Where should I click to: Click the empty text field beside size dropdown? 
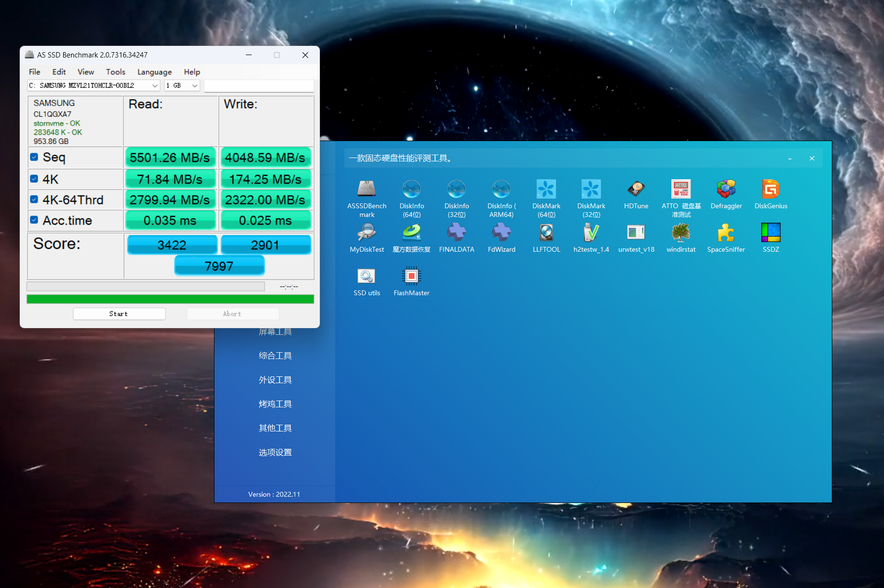pos(259,86)
